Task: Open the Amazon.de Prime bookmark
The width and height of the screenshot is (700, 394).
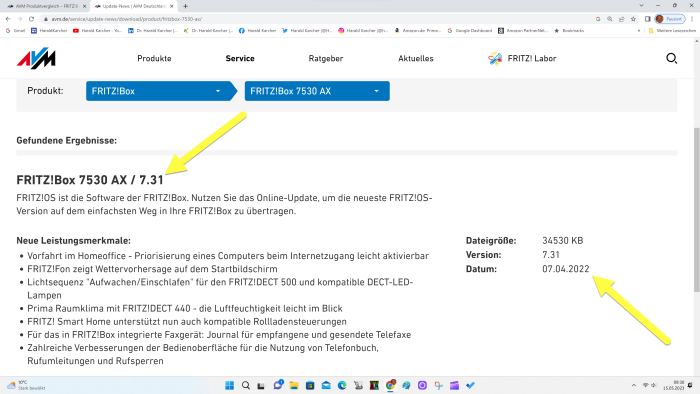Action: pos(418,31)
